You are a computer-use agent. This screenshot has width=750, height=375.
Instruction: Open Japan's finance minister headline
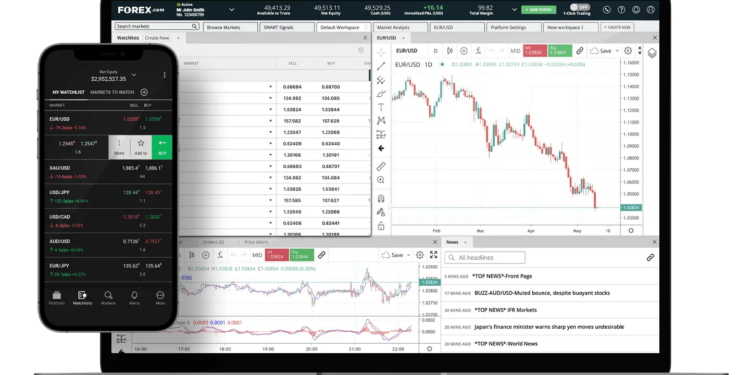(x=549, y=327)
